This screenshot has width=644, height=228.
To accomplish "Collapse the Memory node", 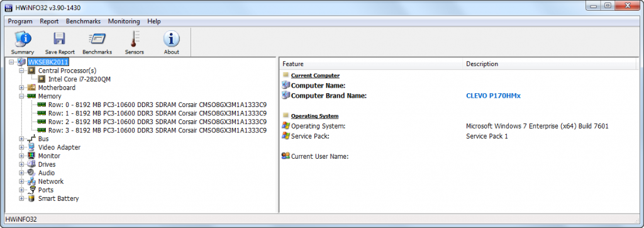I will 21,96.
